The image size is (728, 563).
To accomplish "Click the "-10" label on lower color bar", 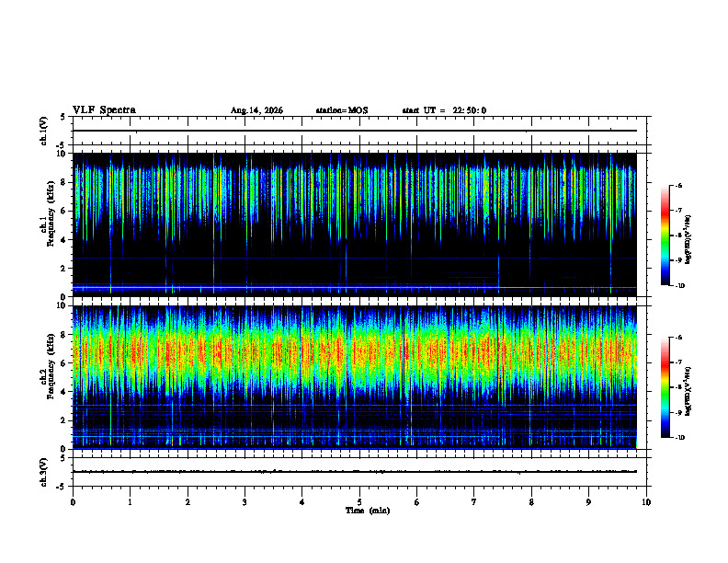I will 679,438.
